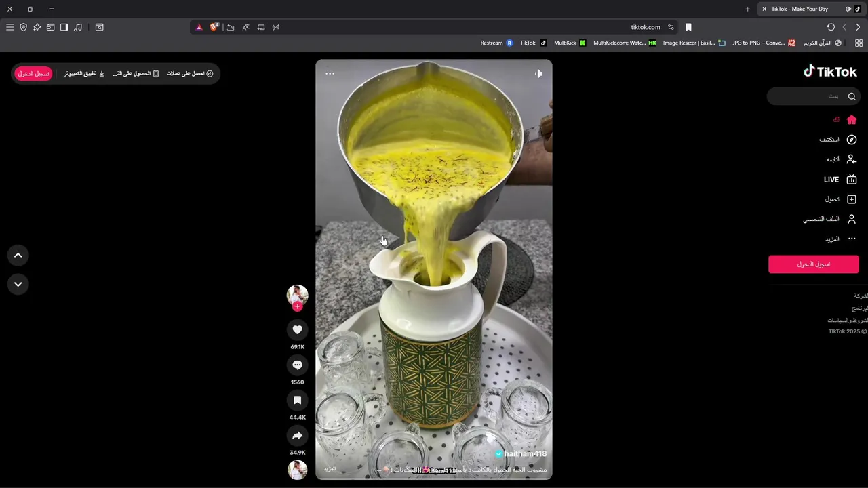Open the Brave Wallet toolbar icon
The height and width of the screenshot is (488, 868).
pos(50,27)
